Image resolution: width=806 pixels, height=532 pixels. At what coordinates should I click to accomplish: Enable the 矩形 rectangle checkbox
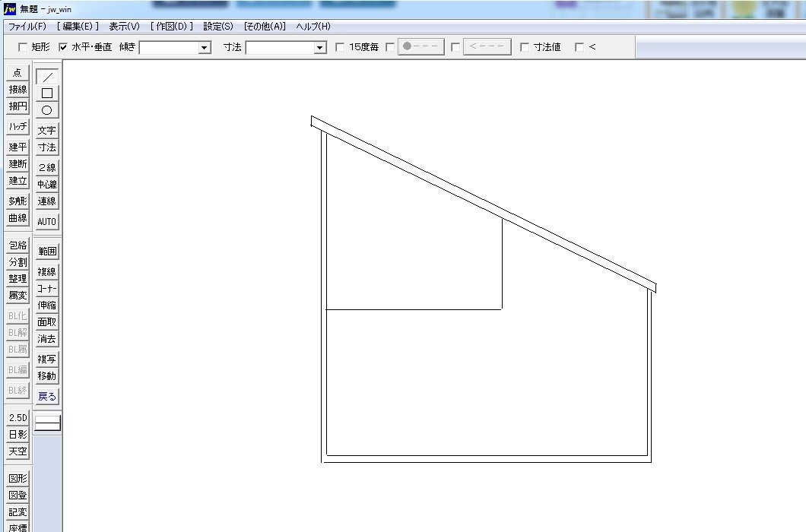(x=23, y=47)
